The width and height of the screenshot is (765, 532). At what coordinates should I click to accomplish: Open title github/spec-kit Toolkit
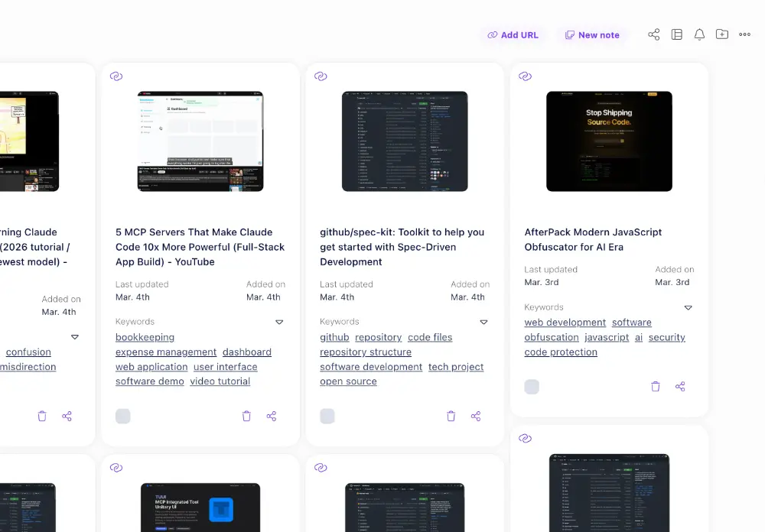click(402, 247)
